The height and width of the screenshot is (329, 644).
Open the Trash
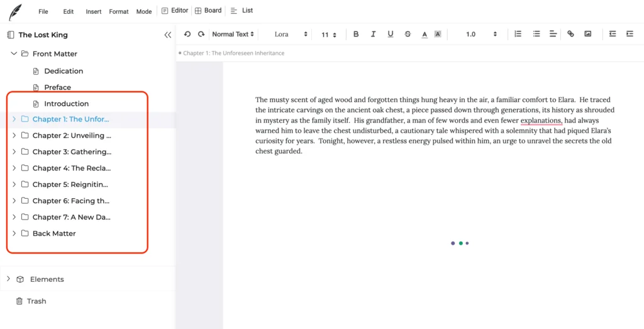[x=36, y=301]
